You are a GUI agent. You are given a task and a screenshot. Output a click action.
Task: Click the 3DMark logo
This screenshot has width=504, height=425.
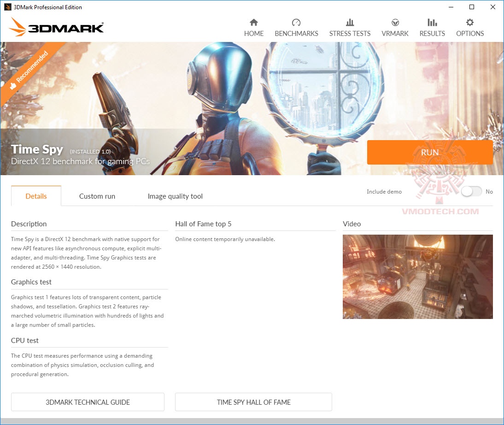(x=56, y=27)
